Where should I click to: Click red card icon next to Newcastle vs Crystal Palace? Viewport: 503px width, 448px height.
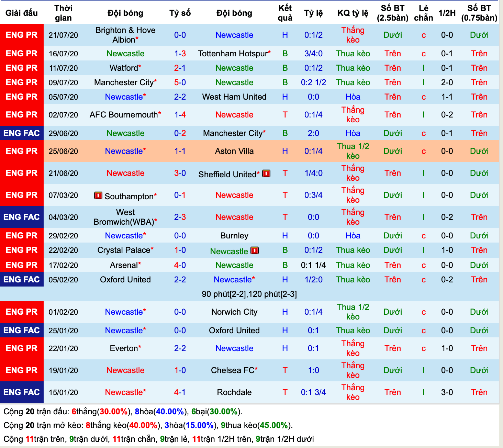[x=255, y=250]
